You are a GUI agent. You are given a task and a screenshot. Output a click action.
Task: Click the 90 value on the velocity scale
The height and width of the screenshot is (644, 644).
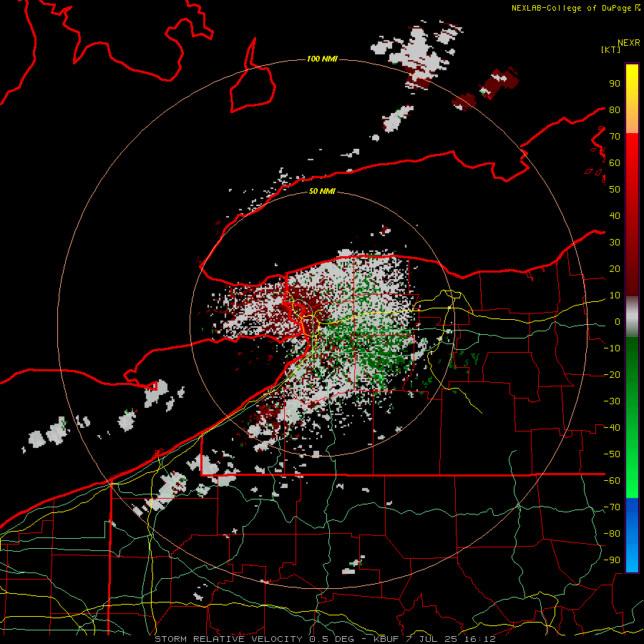tap(615, 84)
